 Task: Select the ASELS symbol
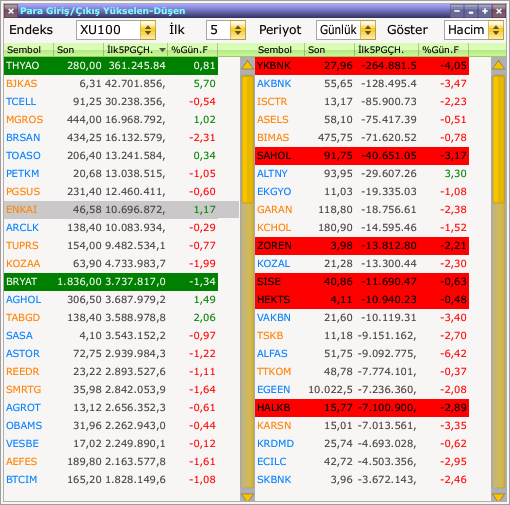pos(273,120)
